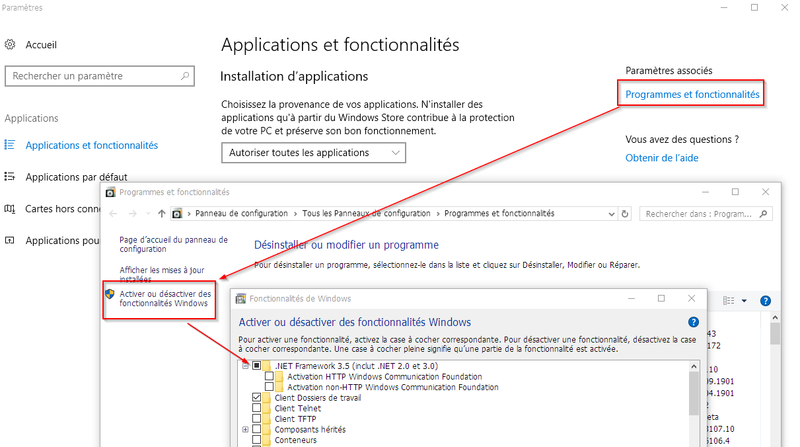800x447 pixels.
Task: Collapse the .NET Framework 3.5 tree node
Action: point(245,366)
